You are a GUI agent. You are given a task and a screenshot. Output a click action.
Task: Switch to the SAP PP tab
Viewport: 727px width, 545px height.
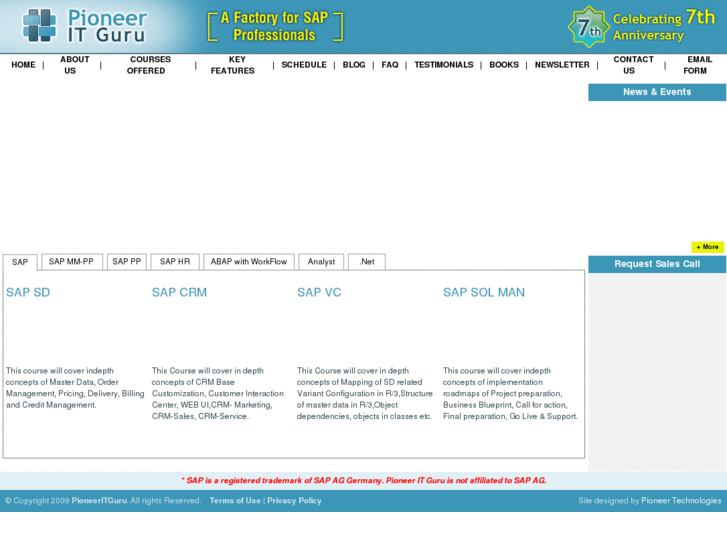point(127,262)
